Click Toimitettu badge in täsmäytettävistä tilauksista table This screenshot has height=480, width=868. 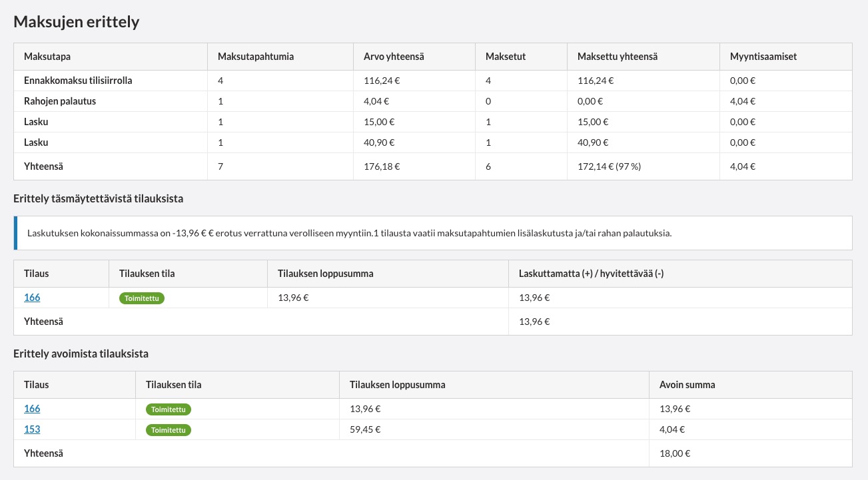(142, 298)
